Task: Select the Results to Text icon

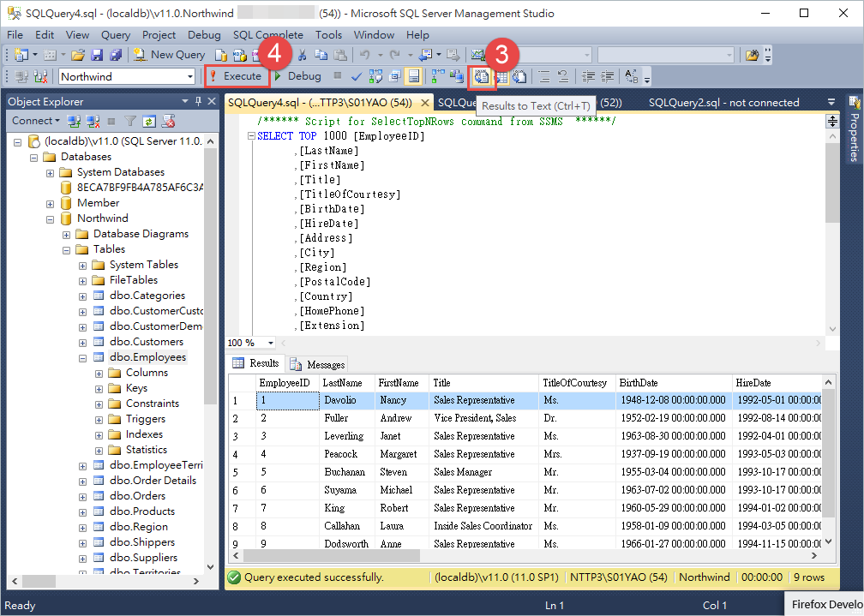Action: click(x=482, y=76)
